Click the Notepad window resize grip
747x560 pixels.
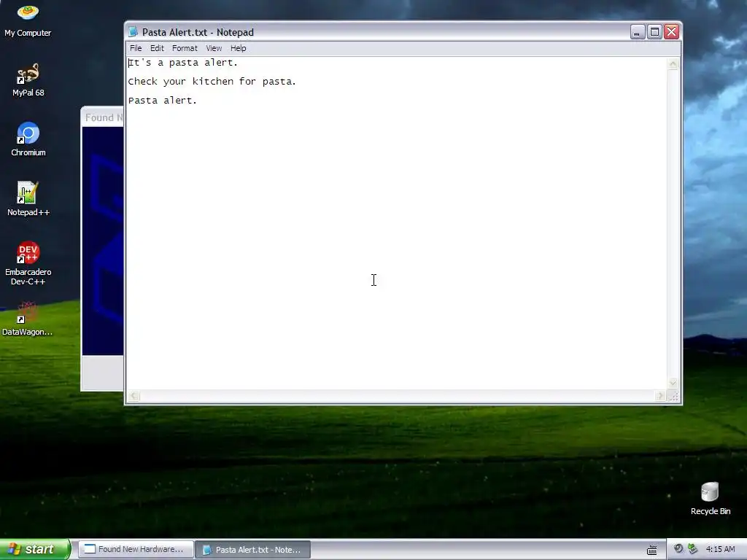pyautogui.click(x=673, y=396)
